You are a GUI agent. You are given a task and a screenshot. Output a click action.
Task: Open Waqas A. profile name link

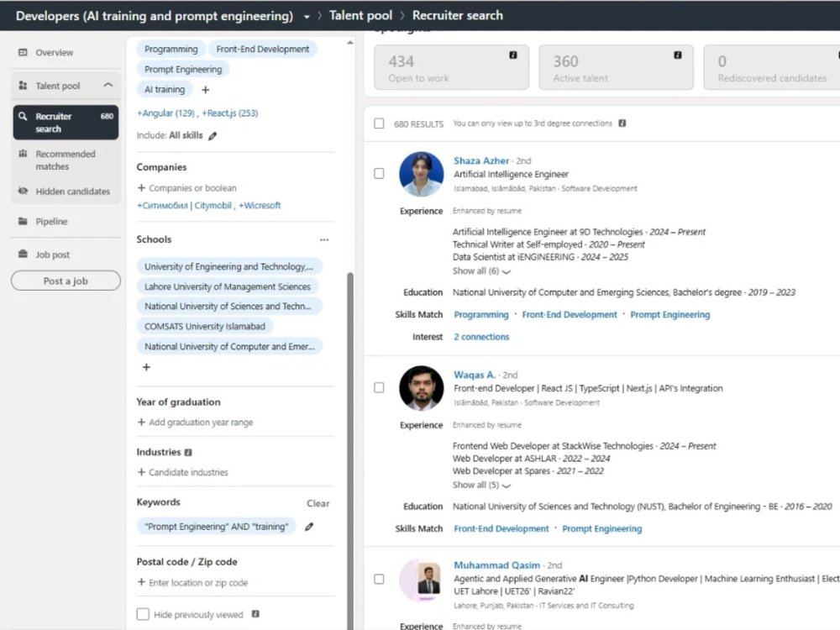[475, 375]
